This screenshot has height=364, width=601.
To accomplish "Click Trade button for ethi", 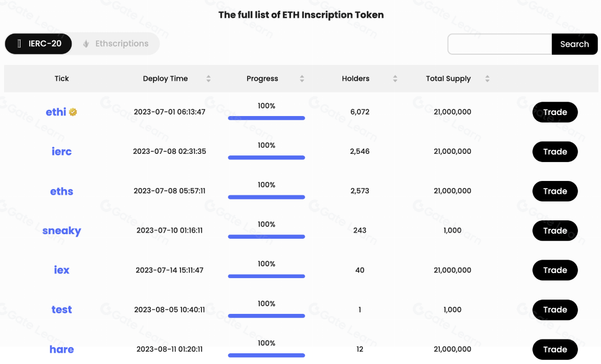I will click(x=555, y=112).
